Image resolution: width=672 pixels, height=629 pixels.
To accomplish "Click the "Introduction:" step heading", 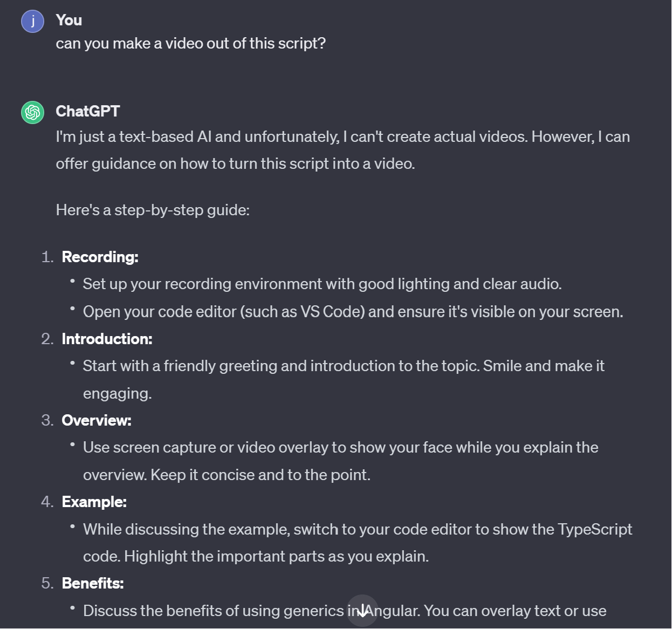I will pyautogui.click(x=107, y=339).
